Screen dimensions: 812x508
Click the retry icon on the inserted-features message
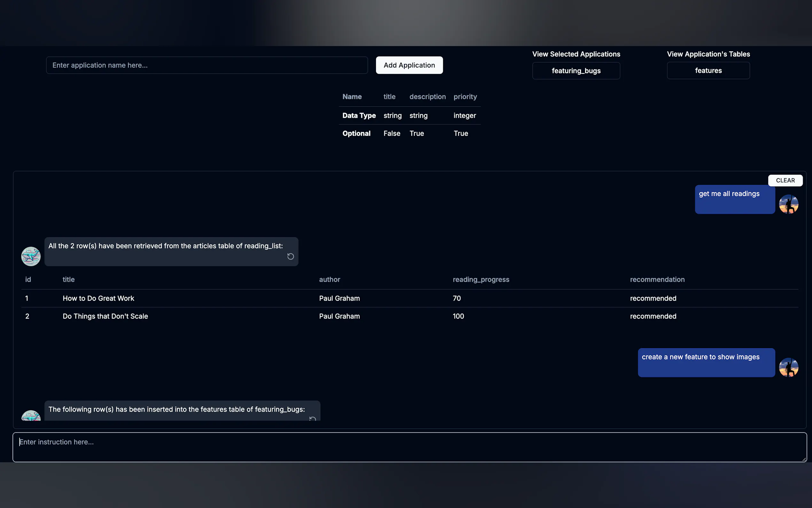[x=312, y=418]
